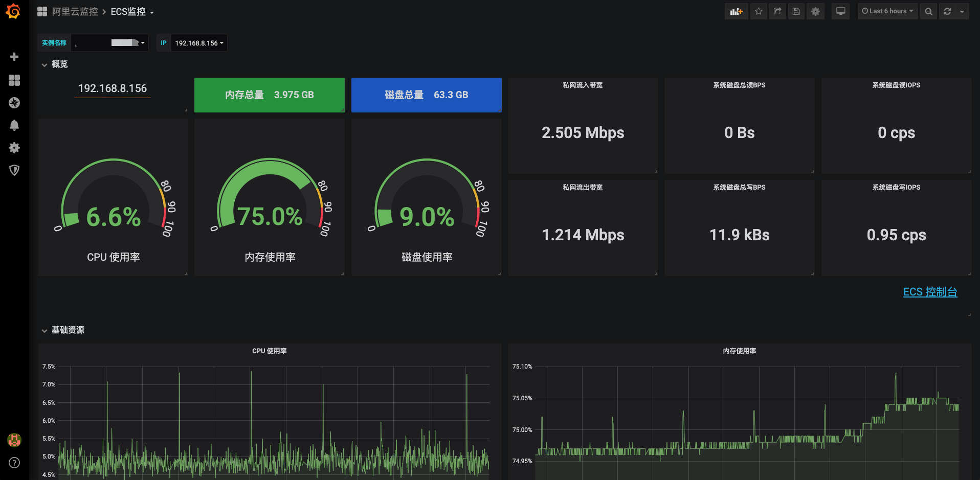Zoom out time range with magnifier icon
This screenshot has width=980, height=480.
tap(928, 11)
